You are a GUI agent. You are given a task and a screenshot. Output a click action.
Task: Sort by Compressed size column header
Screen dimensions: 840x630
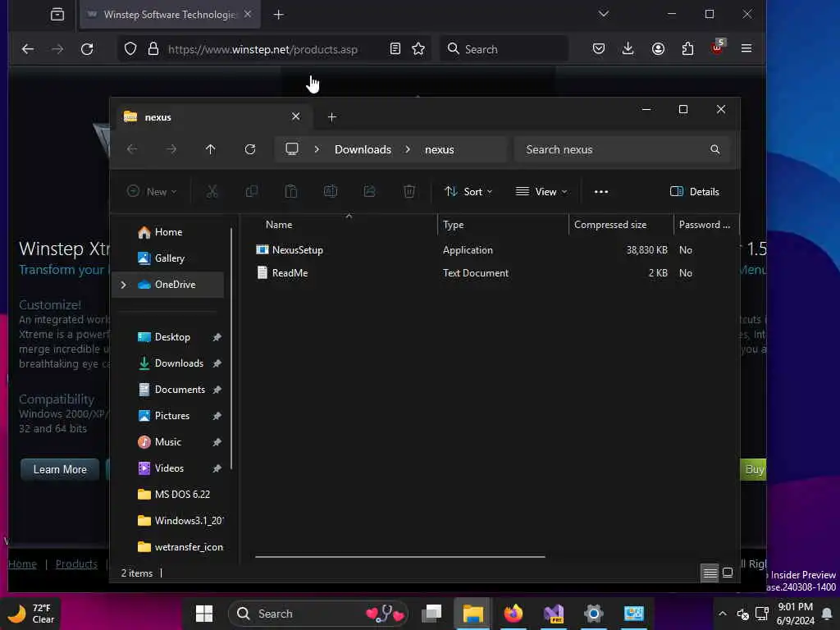(620, 225)
